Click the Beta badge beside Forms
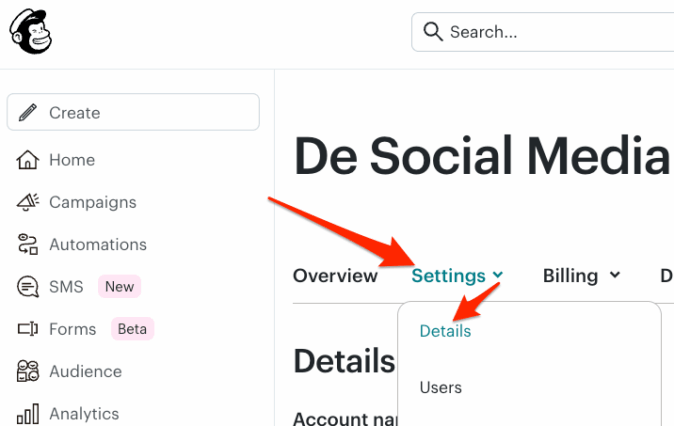The image size is (674, 426). pos(132,329)
